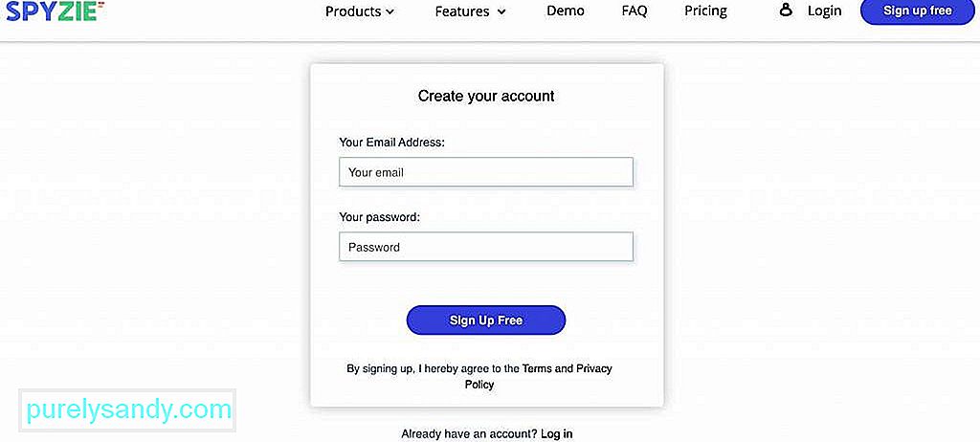Open the Products menu item
980x442 pixels.
[353, 11]
